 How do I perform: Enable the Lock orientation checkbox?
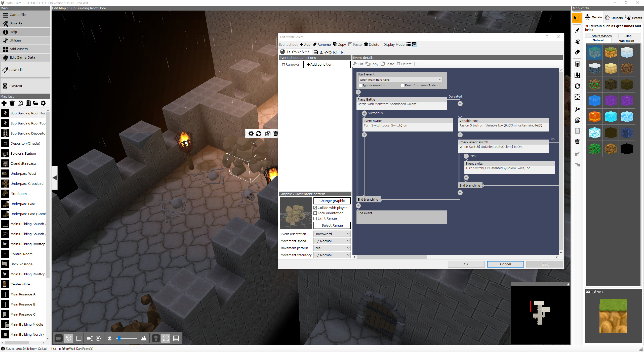click(315, 213)
